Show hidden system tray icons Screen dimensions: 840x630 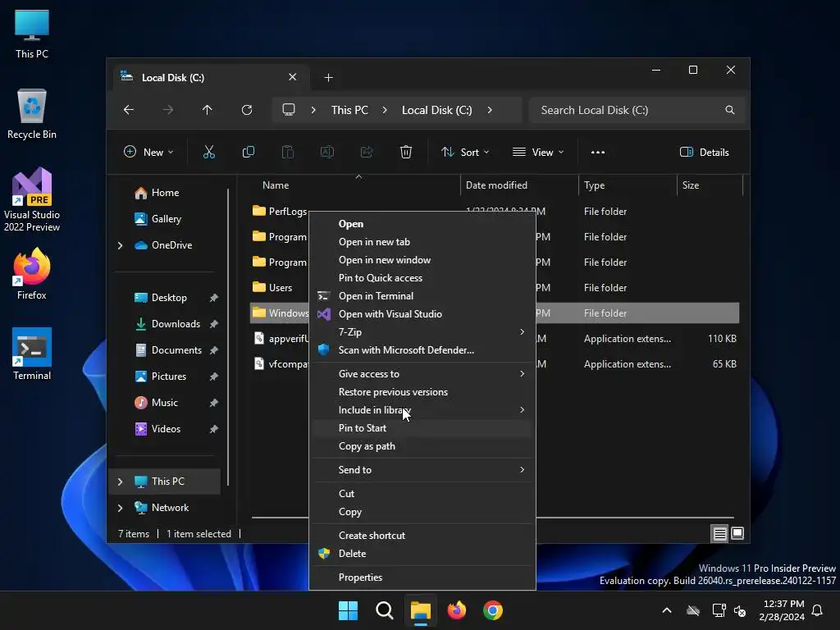(x=667, y=610)
